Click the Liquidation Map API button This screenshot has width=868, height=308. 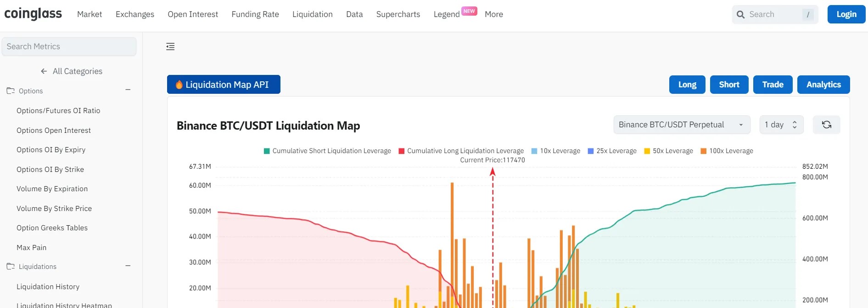coord(224,85)
